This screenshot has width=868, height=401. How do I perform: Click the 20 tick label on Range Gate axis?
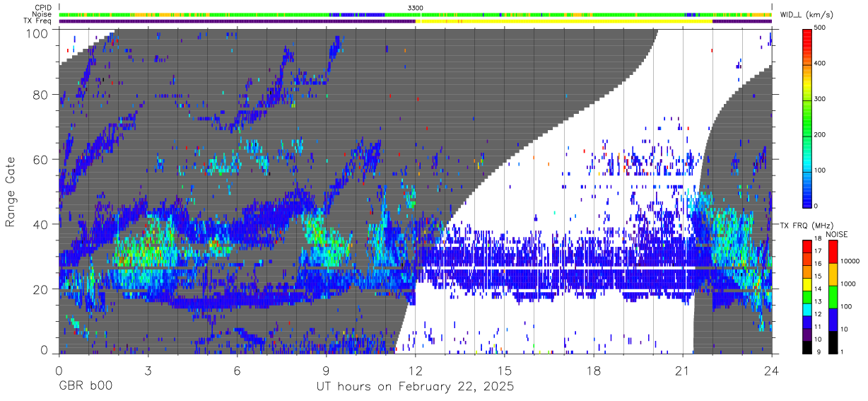[42, 289]
